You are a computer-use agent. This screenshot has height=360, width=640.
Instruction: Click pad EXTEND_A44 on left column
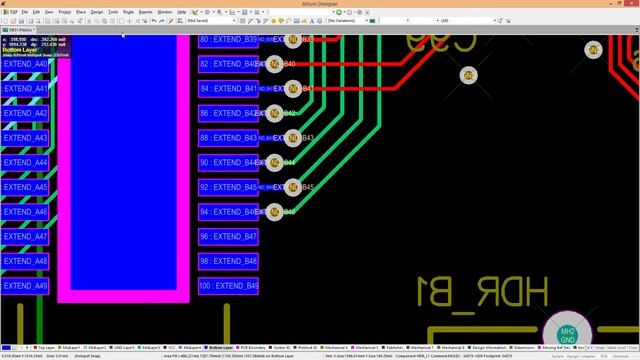coord(25,163)
